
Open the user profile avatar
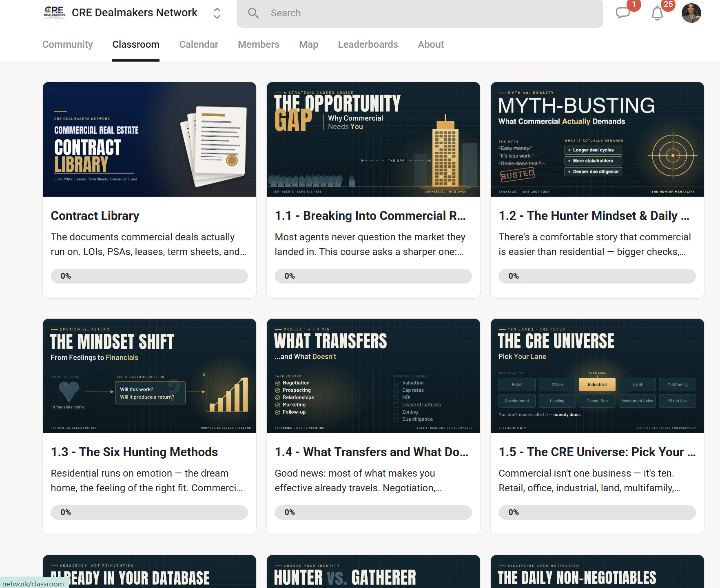pyautogui.click(x=691, y=13)
